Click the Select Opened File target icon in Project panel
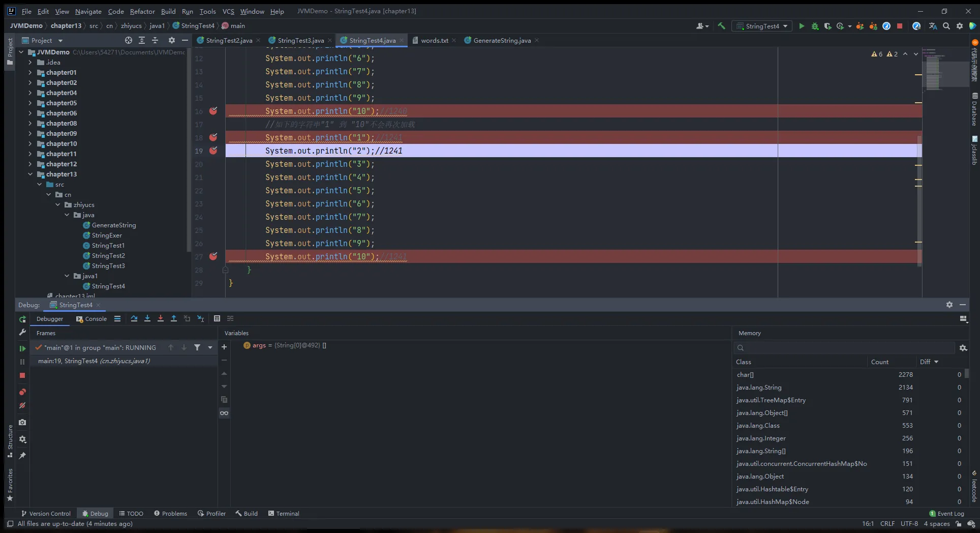 (x=129, y=40)
